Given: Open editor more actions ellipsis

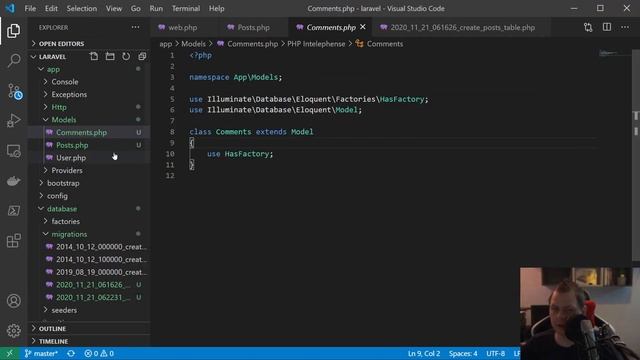Looking at the screenshot, I should click(625, 27).
